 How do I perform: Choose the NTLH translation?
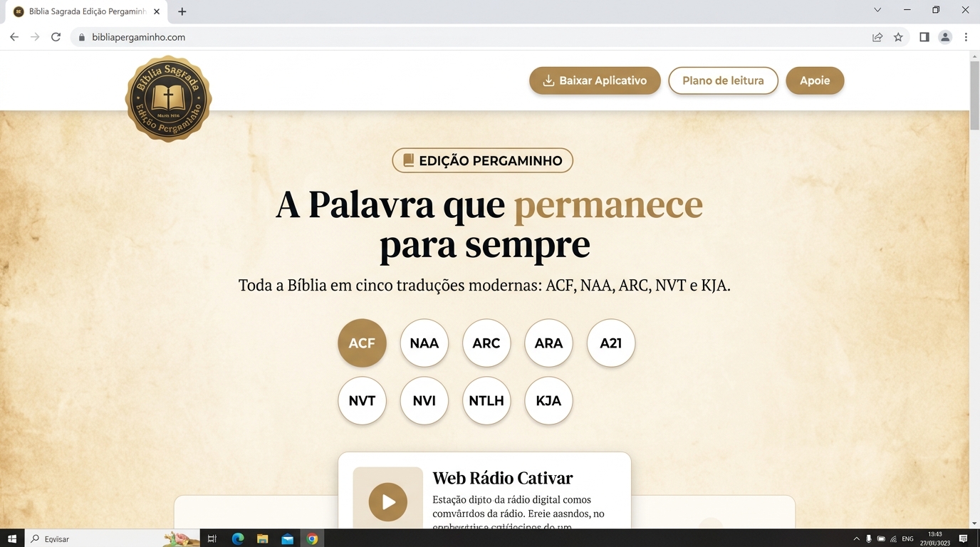pos(486,400)
